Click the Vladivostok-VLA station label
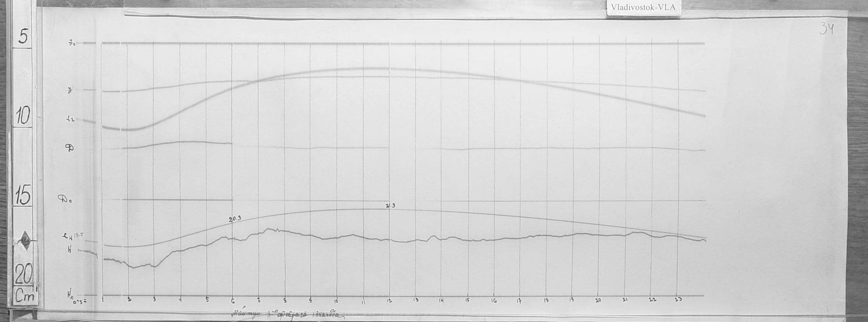The height and width of the screenshot is (322, 868). coord(643,7)
